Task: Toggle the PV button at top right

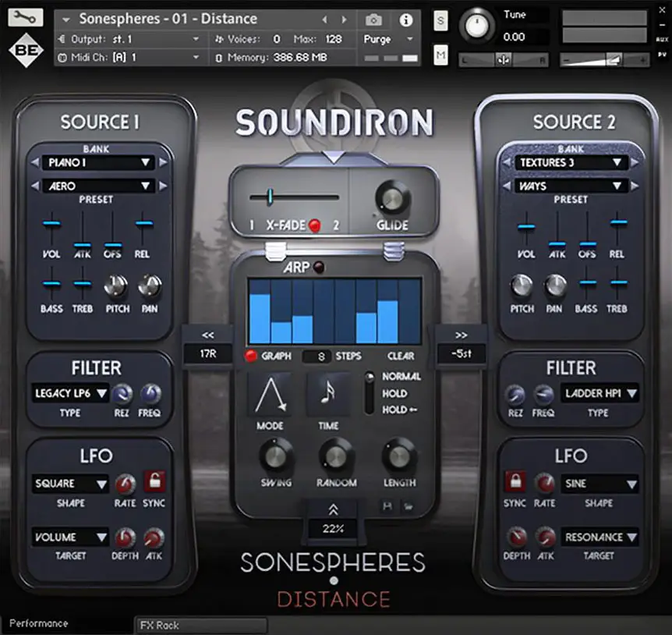Action: point(662,55)
